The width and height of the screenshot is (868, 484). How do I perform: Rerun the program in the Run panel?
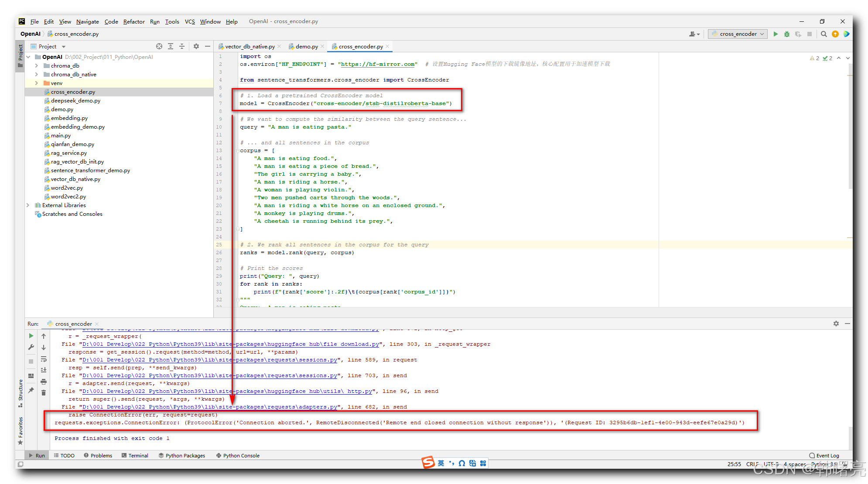(31, 335)
